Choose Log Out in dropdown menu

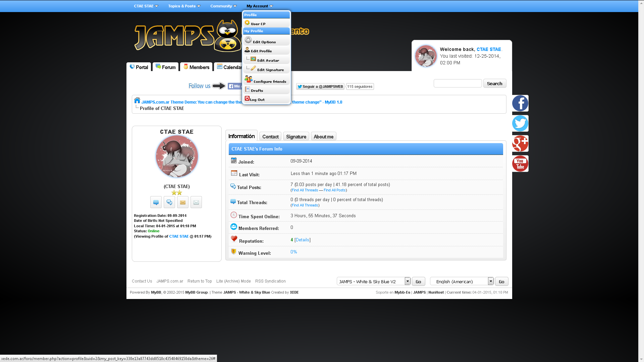pyautogui.click(x=257, y=100)
